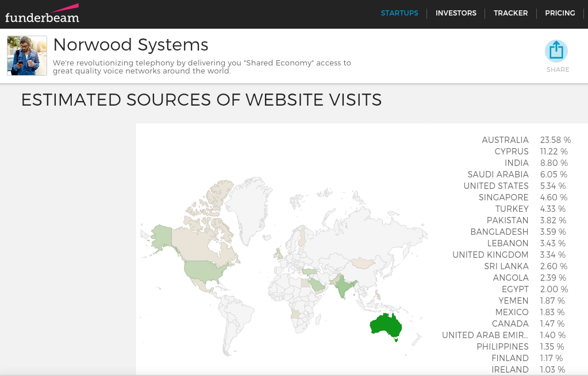Click the 2.00 % value
This screenshot has height=376, width=588.
click(x=554, y=289)
